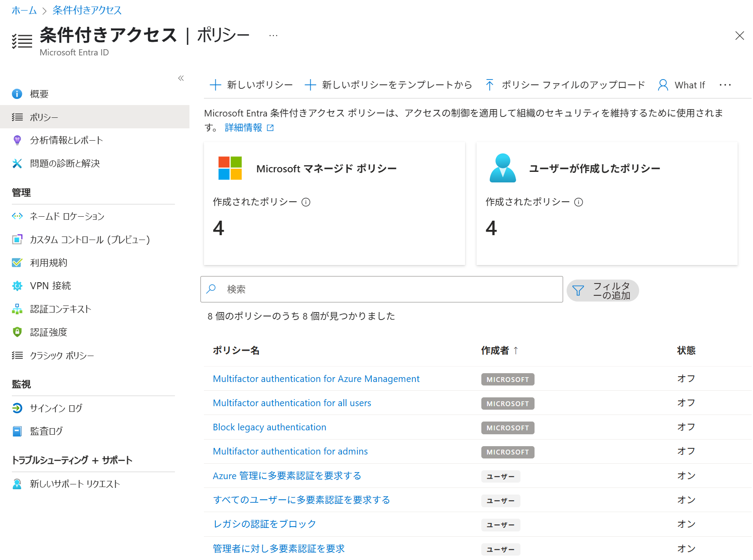Click the Microsoft logo on managed policy card
Image resolution: width=753 pixels, height=560 pixels.
[x=230, y=168]
